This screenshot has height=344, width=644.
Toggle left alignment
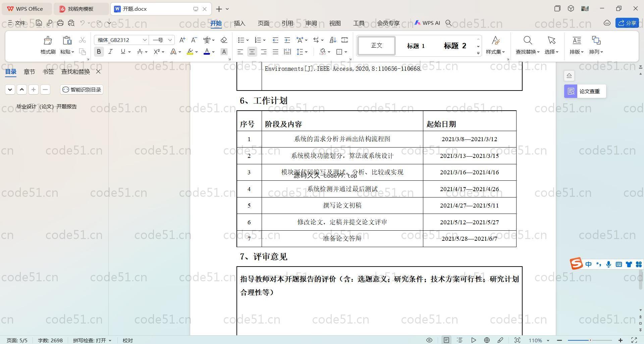(x=240, y=52)
